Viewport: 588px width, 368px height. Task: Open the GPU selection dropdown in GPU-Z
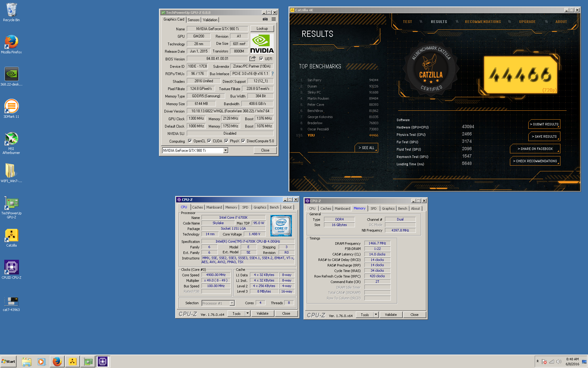click(226, 150)
